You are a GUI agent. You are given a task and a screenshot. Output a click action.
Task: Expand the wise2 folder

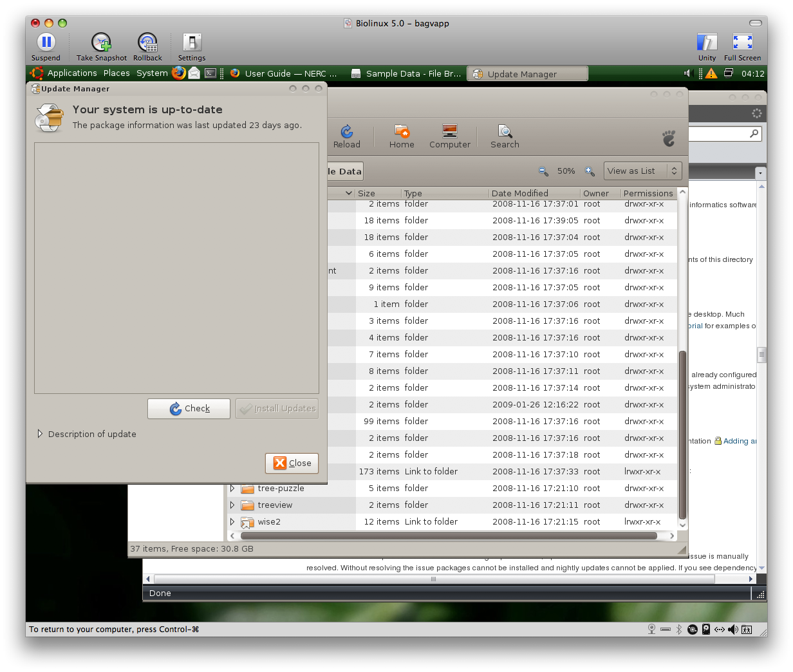pyautogui.click(x=232, y=522)
